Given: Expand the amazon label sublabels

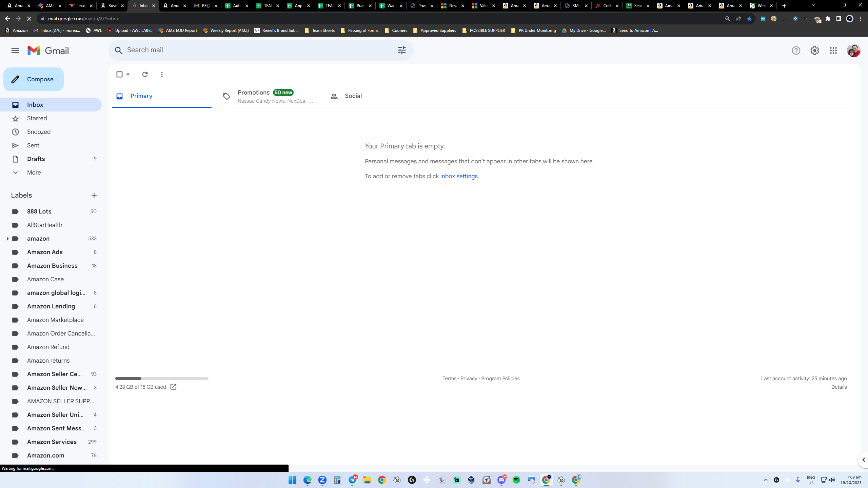Looking at the screenshot, I should (x=7, y=239).
